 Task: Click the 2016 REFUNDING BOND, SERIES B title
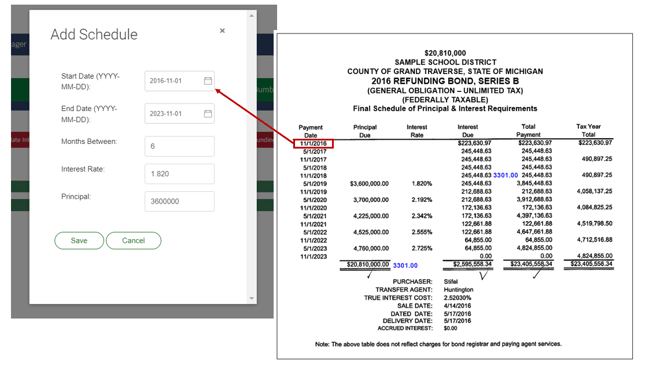coord(445,81)
